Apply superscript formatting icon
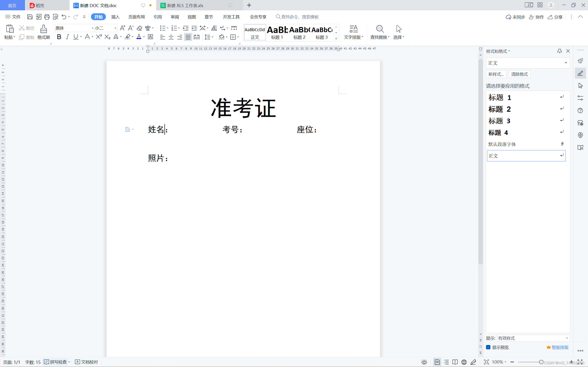Viewport: 588px width, 367px height. 99,37
